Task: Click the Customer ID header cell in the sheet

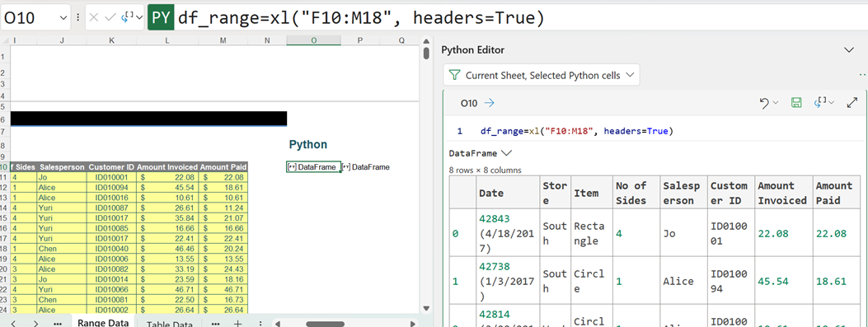Action: pos(112,166)
